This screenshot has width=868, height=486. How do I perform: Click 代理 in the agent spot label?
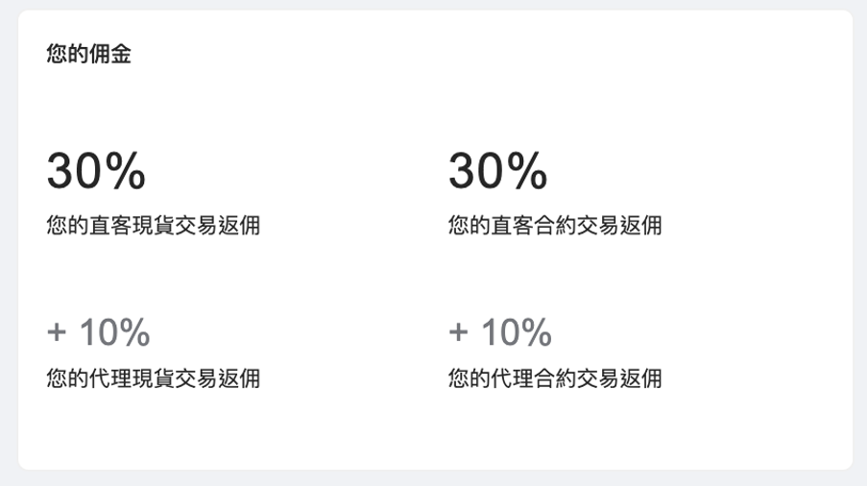tap(110, 378)
